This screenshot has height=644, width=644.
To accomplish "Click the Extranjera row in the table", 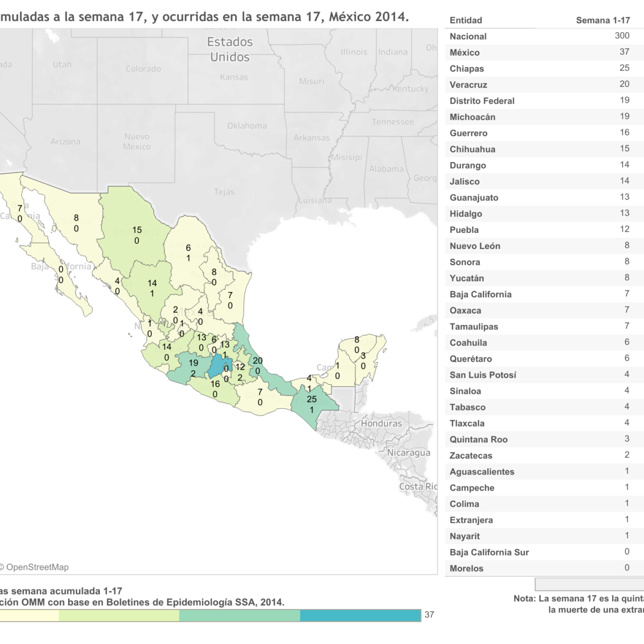I will pos(537,520).
